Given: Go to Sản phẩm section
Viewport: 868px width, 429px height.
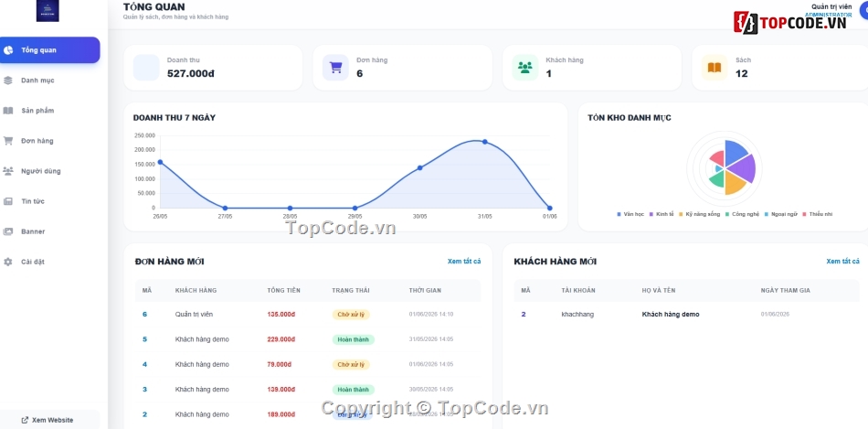Looking at the screenshot, I should [x=50, y=111].
